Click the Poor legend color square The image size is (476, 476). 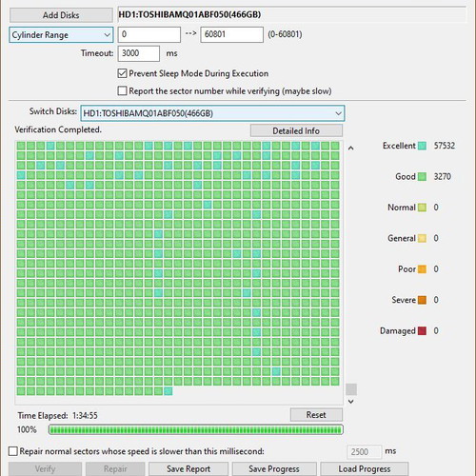tap(422, 269)
